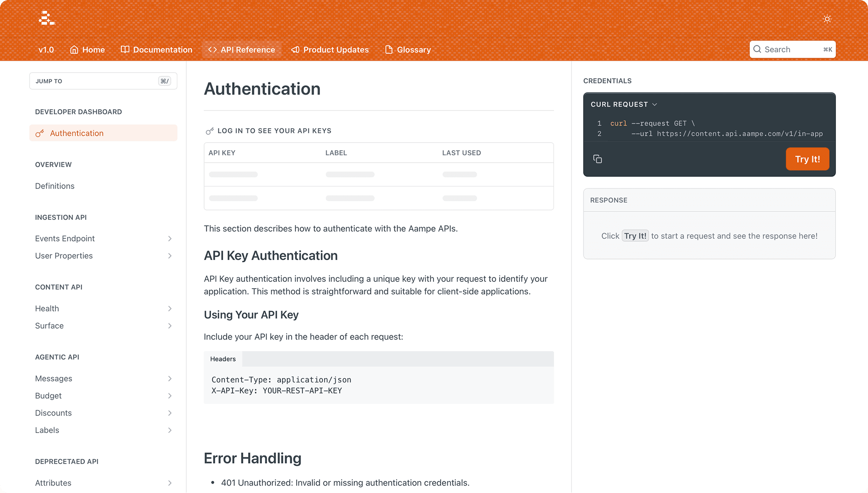
Task: Click the Try It! button
Action: point(807,159)
